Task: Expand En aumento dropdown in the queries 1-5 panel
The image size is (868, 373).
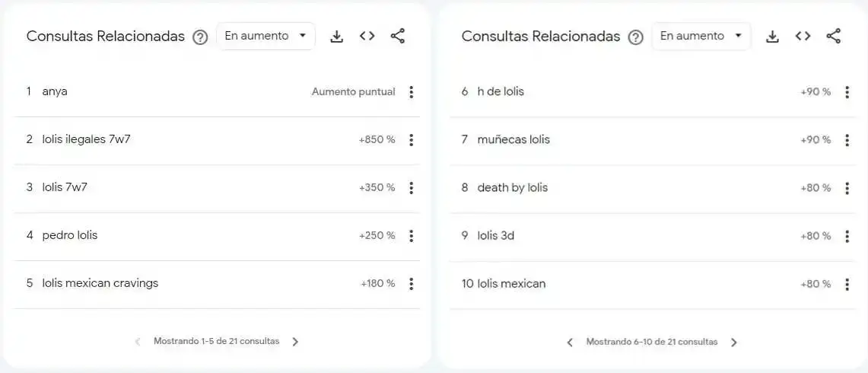Action: (265, 36)
